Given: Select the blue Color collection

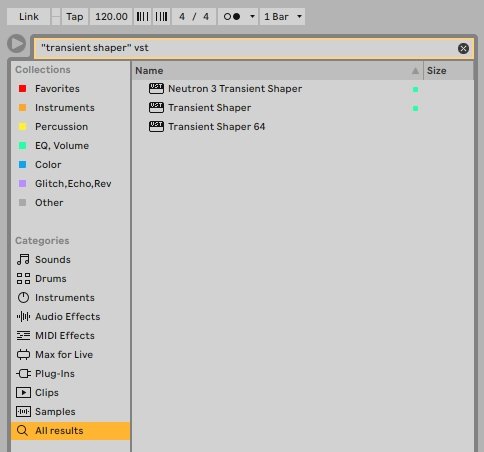Looking at the screenshot, I should coord(70,165).
